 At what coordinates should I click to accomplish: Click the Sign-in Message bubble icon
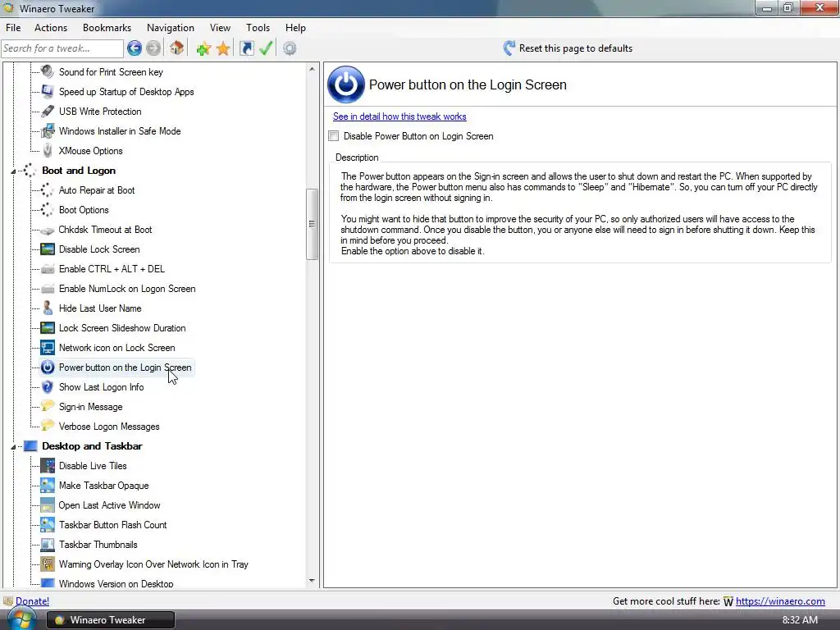coord(48,406)
